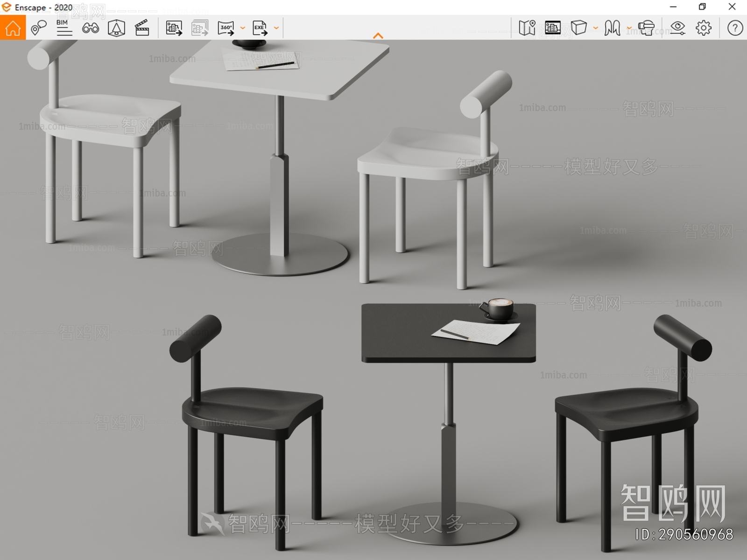Image resolution: width=747 pixels, height=560 pixels.
Task: Minimize the Enscape window
Action: pos(673,7)
